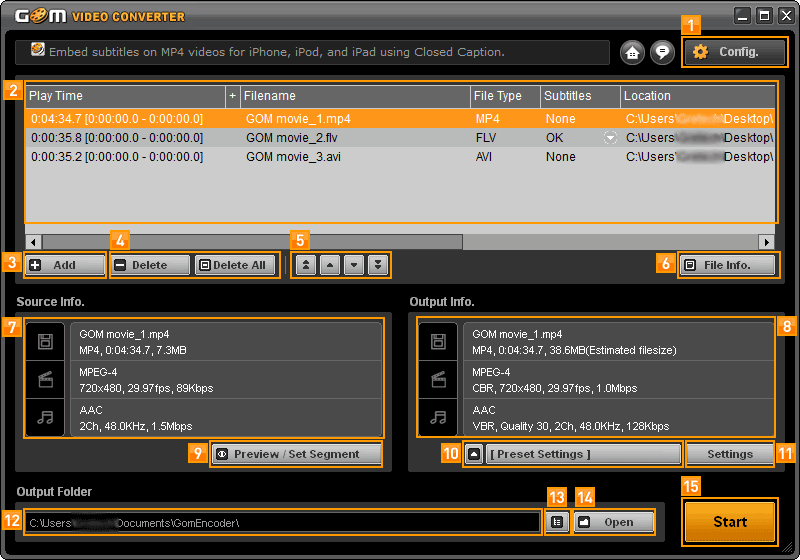Move selected file to bottom of list
The image size is (800, 560).
point(378,265)
